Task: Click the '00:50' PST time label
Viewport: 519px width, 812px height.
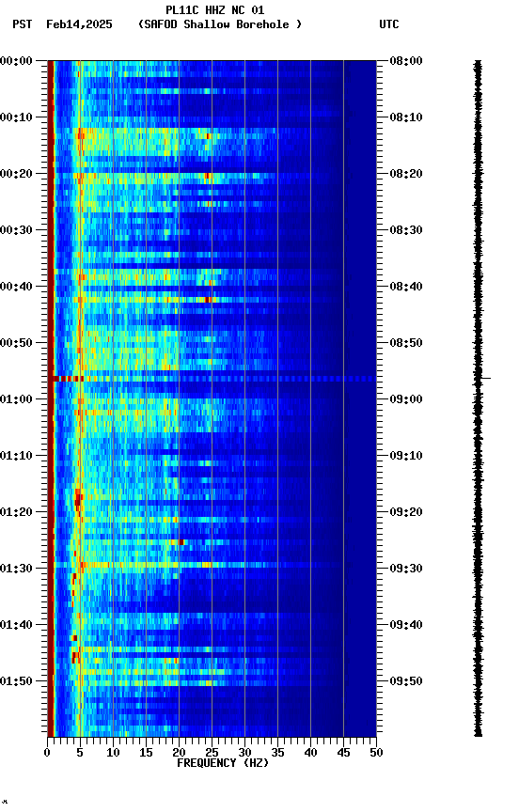Action: (x=16, y=343)
